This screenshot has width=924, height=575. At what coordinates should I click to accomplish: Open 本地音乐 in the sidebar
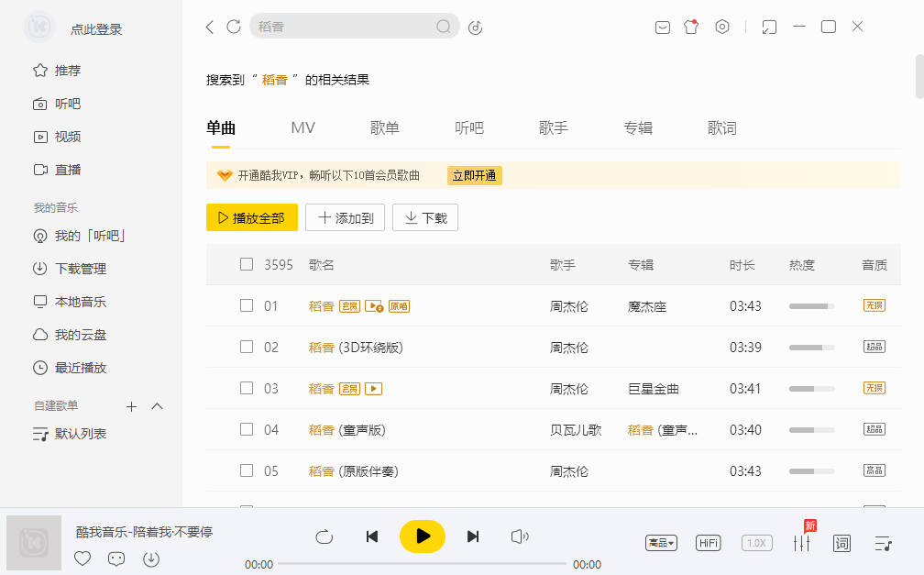click(70, 302)
